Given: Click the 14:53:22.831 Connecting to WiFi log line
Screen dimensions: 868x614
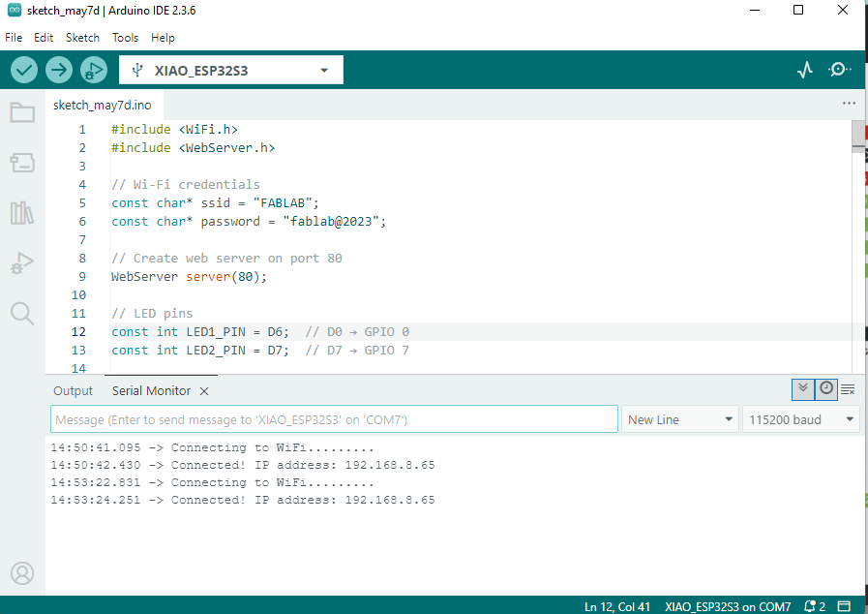Looking at the screenshot, I should 213,482.
